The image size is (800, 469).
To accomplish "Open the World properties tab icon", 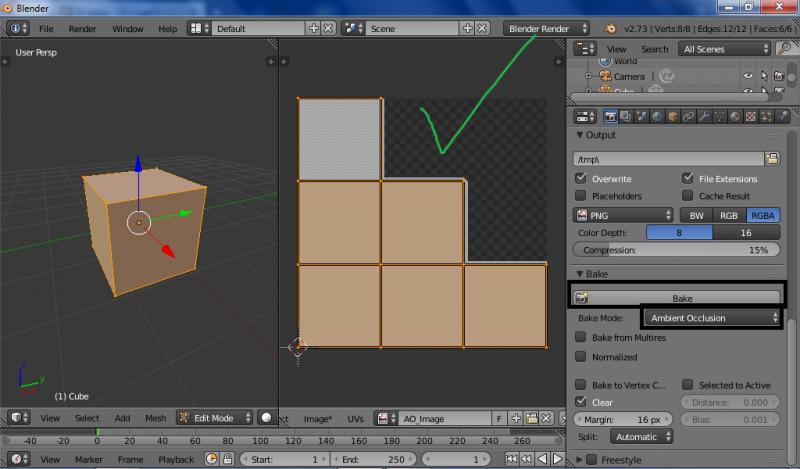I will pyautogui.click(x=658, y=117).
